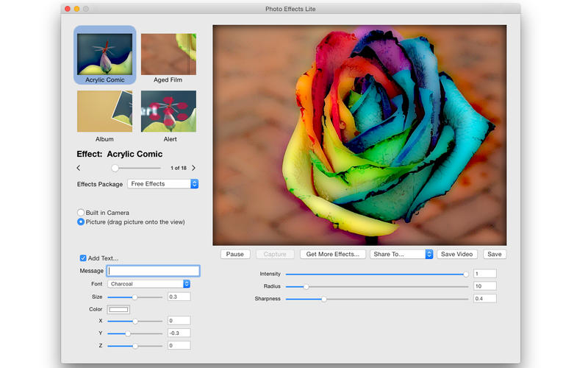This screenshot has width=588, height=368.
Task: Click the Pause button
Action: point(235,254)
